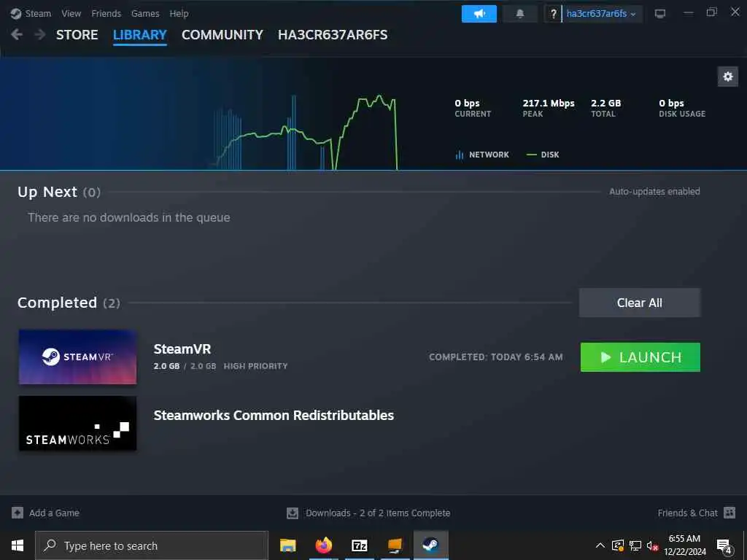Switch to the STORE tab
This screenshot has width=747, height=560.
tap(77, 35)
